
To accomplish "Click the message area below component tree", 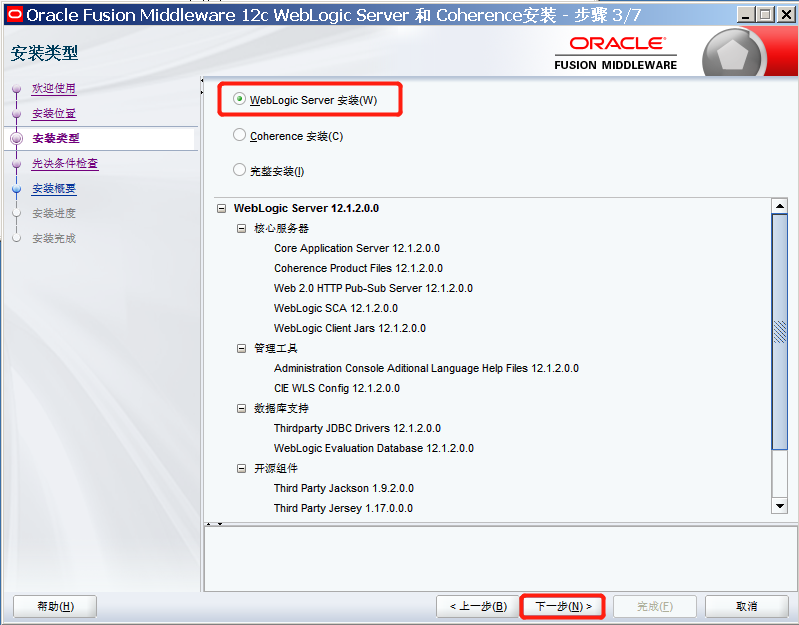I will coord(499,559).
